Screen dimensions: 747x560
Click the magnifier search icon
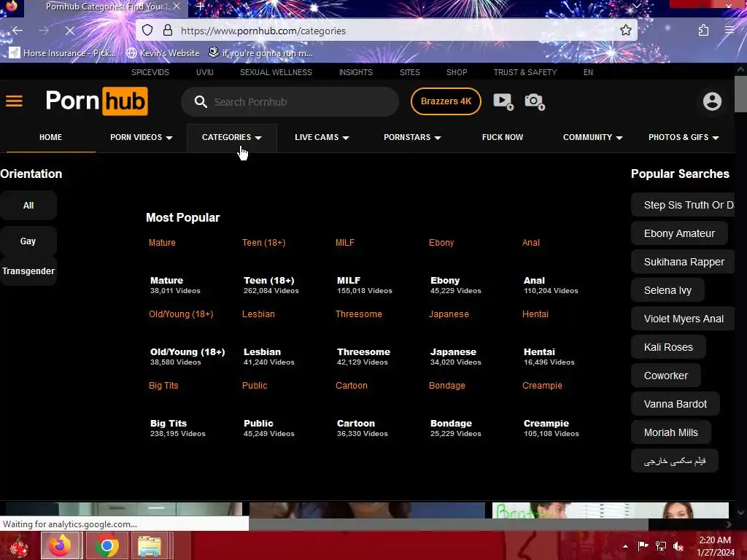click(201, 101)
